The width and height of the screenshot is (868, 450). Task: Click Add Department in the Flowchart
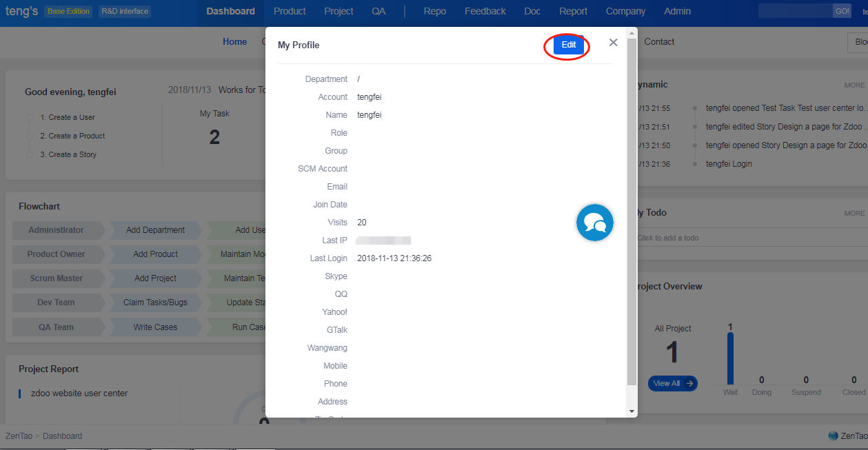click(x=155, y=230)
